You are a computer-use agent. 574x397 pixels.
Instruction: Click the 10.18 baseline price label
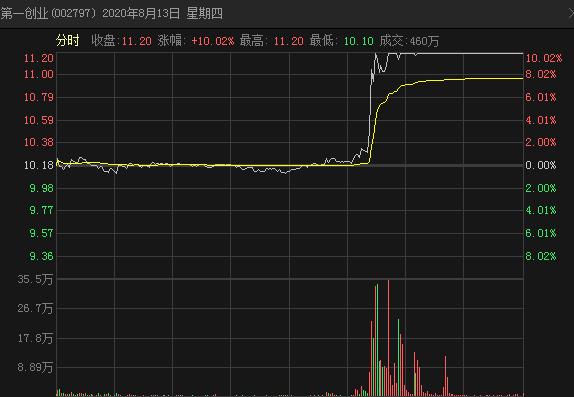tap(38, 165)
